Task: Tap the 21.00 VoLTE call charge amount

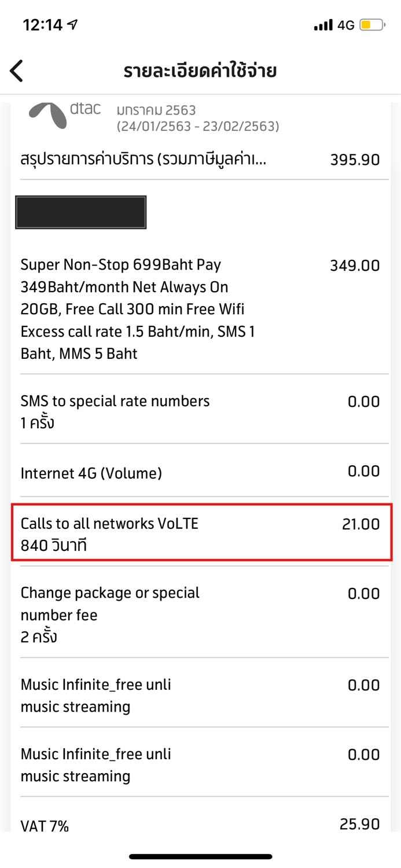Action: [x=360, y=524]
